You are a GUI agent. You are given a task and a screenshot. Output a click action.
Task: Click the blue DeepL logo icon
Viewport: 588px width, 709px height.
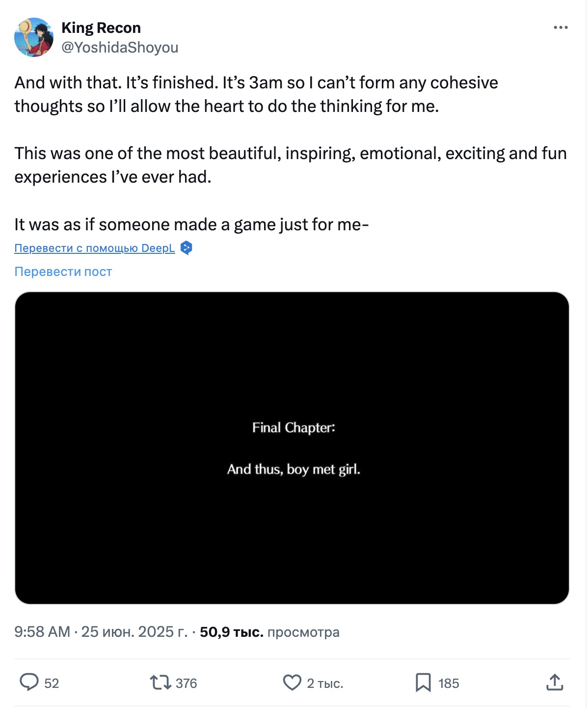187,248
